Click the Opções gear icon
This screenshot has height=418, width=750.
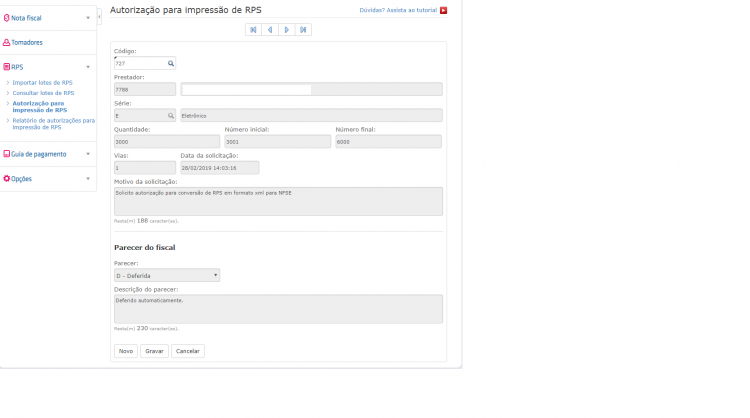6,178
